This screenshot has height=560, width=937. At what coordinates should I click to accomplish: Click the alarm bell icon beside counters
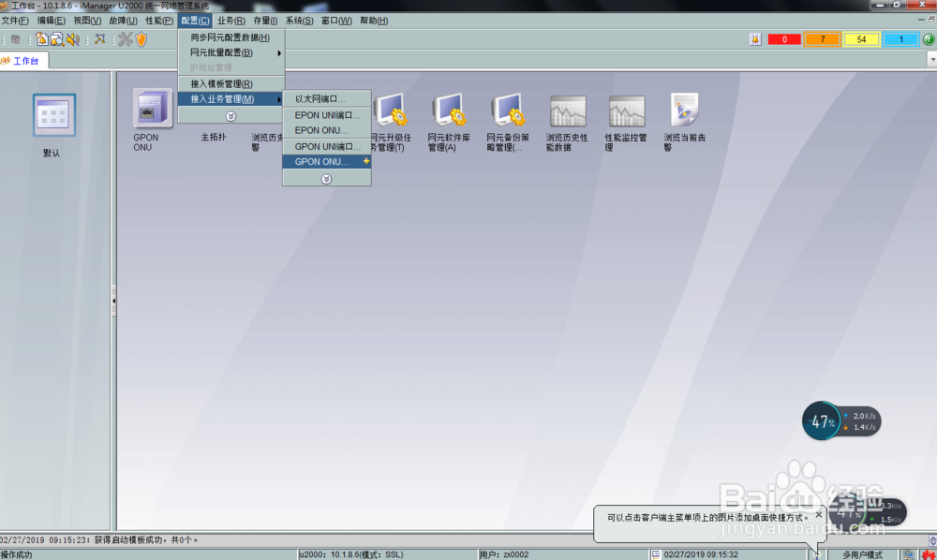pos(755,39)
